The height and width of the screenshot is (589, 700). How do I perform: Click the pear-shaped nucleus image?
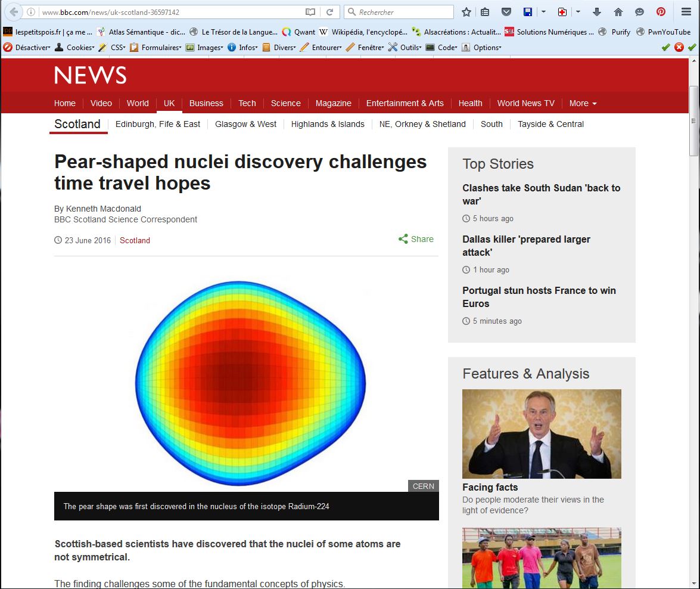pos(250,383)
